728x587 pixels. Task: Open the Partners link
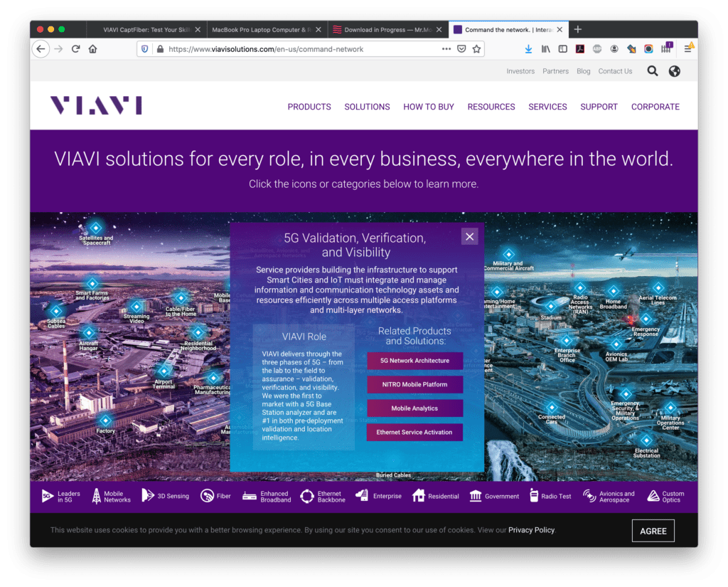pos(555,71)
